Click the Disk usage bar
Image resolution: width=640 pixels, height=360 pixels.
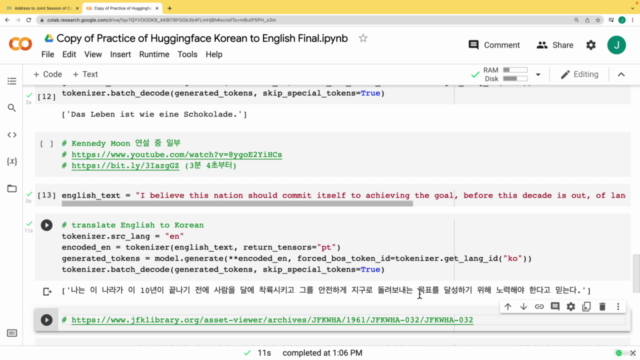click(x=515, y=79)
